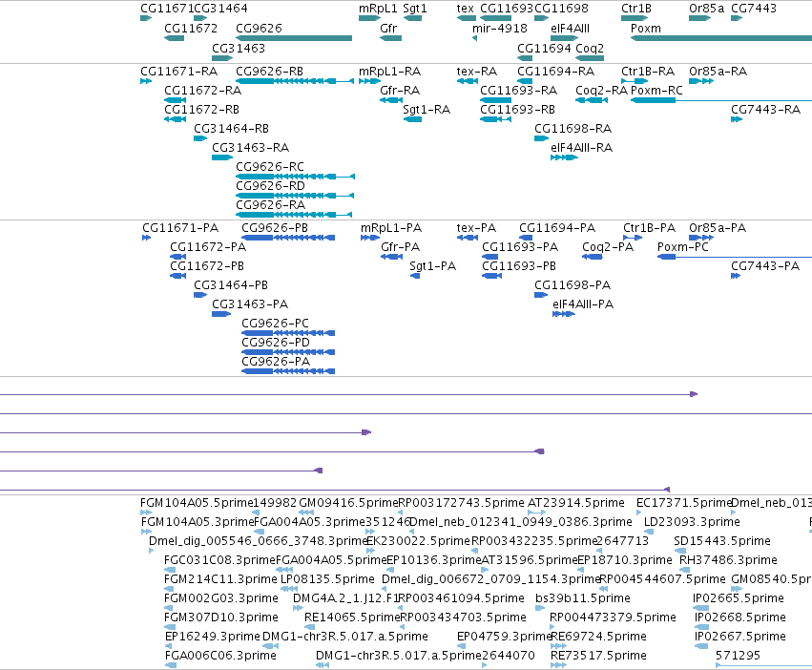Click the Or85a gene label
The width and height of the screenshot is (812, 670).
point(706,9)
